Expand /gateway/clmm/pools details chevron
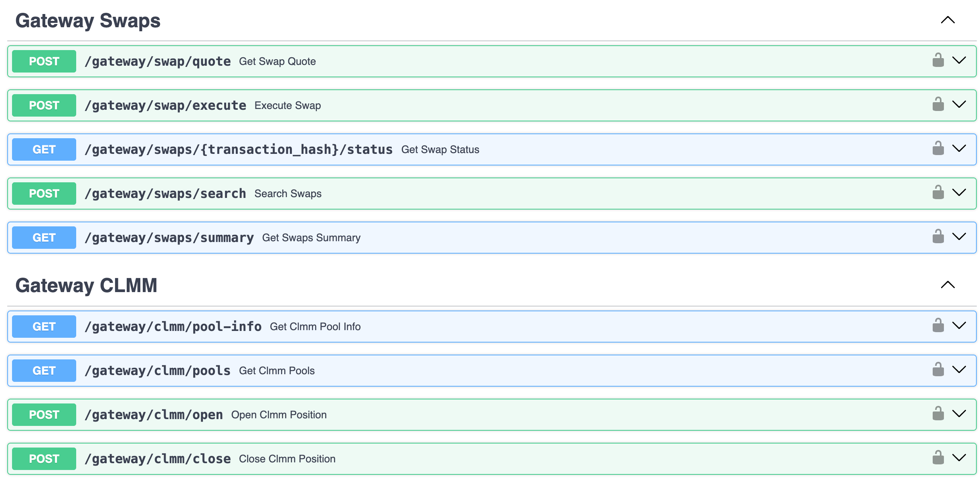980x480 pixels. coord(959,370)
